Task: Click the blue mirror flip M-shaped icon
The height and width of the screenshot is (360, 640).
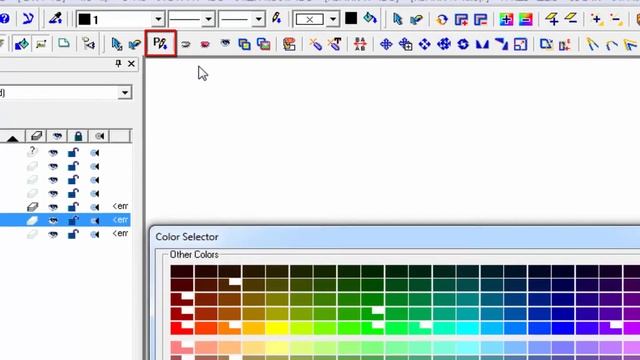Action: 482,44
